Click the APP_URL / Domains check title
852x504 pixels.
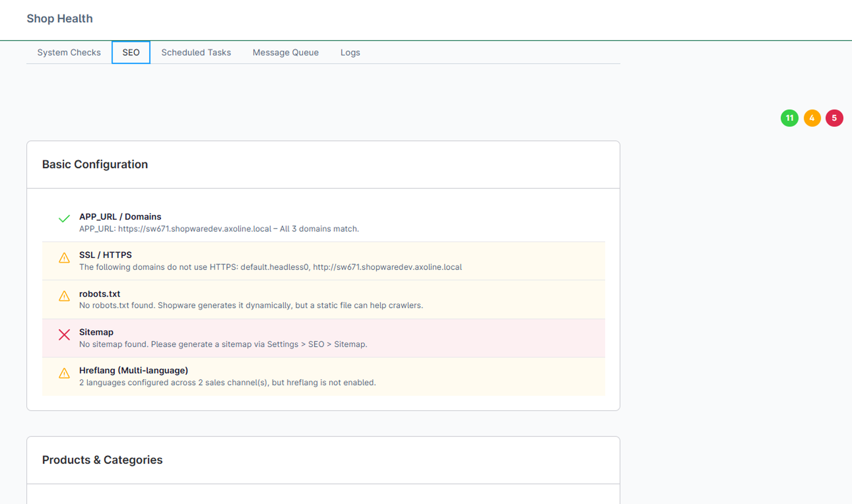(x=120, y=217)
